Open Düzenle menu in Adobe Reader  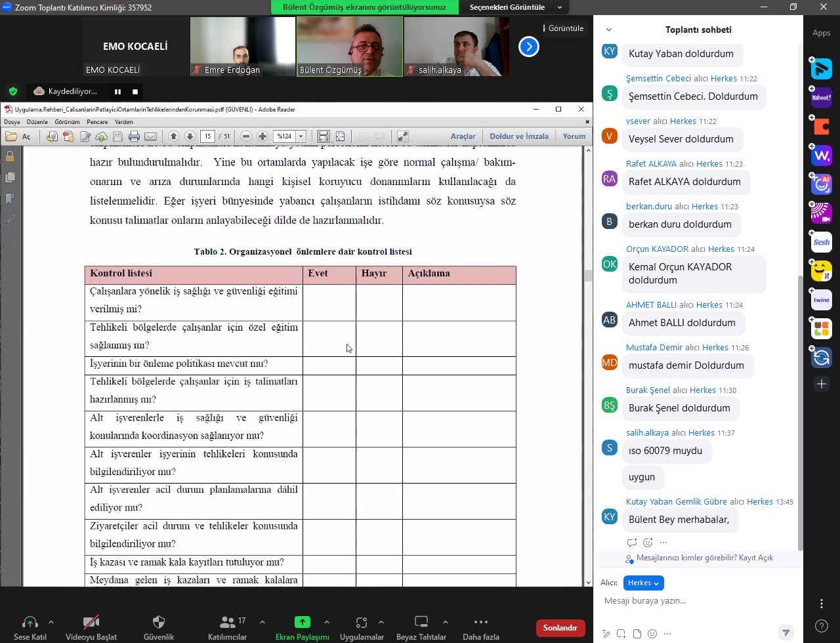[x=37, y=122]
